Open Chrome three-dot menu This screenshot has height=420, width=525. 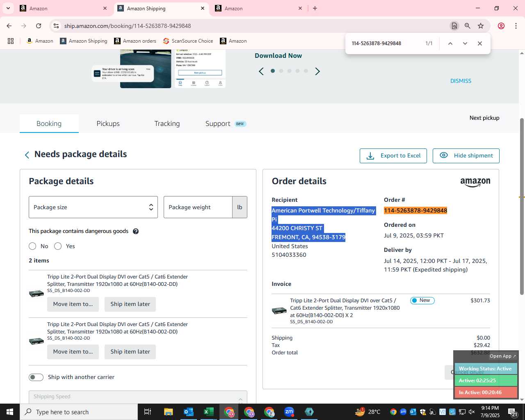(x=516, y=26)
